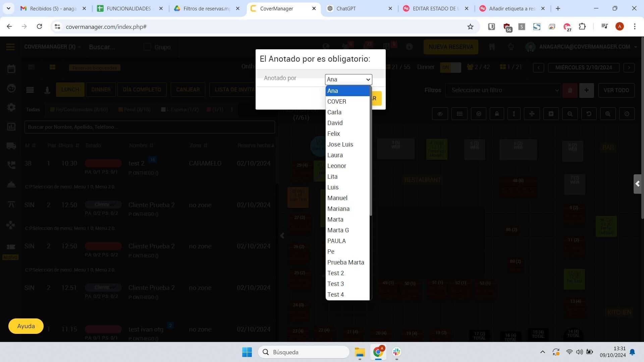The height and width of the screenshot is (362, 644).
Task: Click the yellow Ayuda help button
Action: tap(26, 326)
